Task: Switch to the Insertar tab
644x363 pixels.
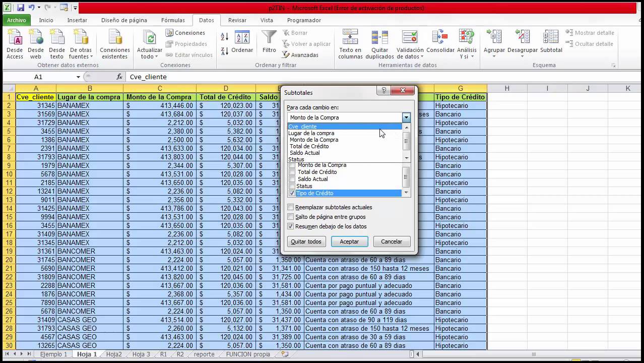Action: 77,20
